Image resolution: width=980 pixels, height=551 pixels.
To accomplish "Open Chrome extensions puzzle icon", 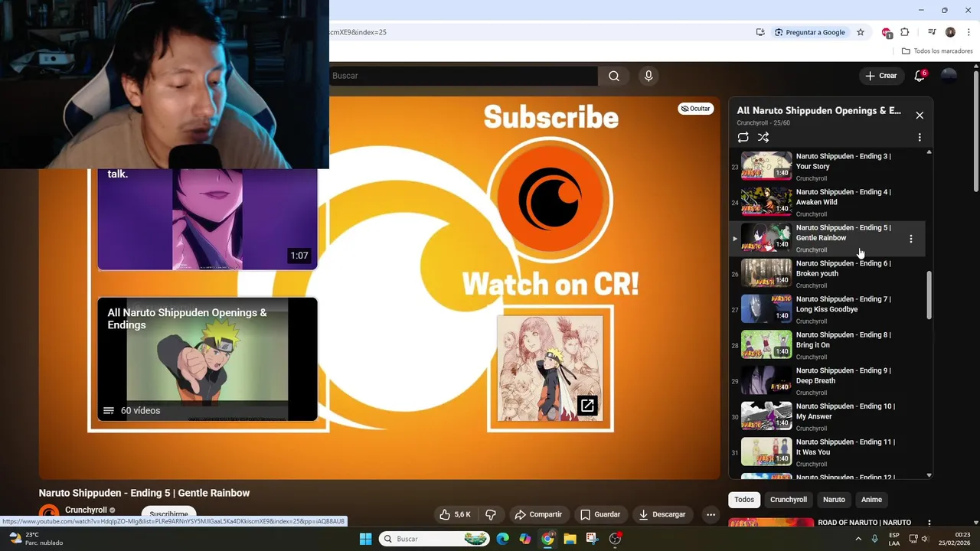I will [905, 32].
